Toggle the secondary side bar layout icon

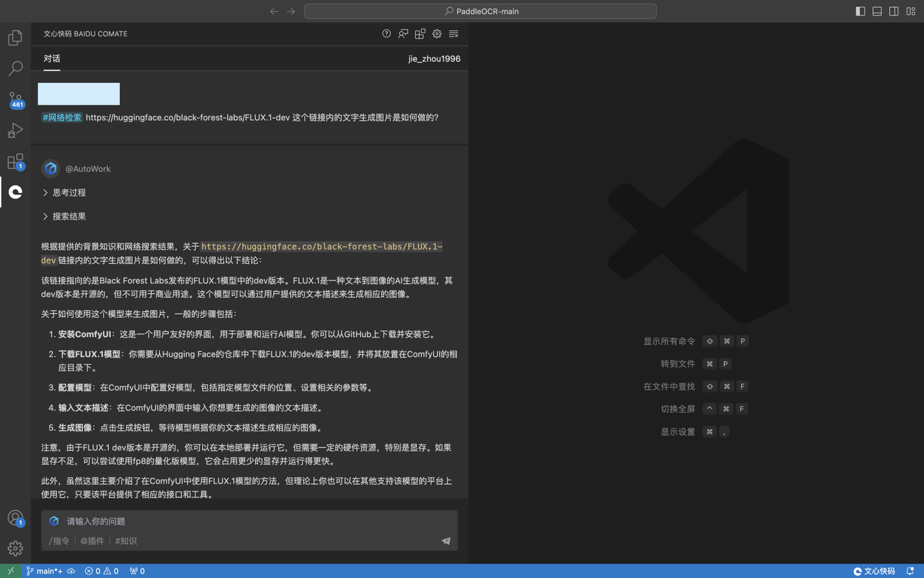(894, 11)
